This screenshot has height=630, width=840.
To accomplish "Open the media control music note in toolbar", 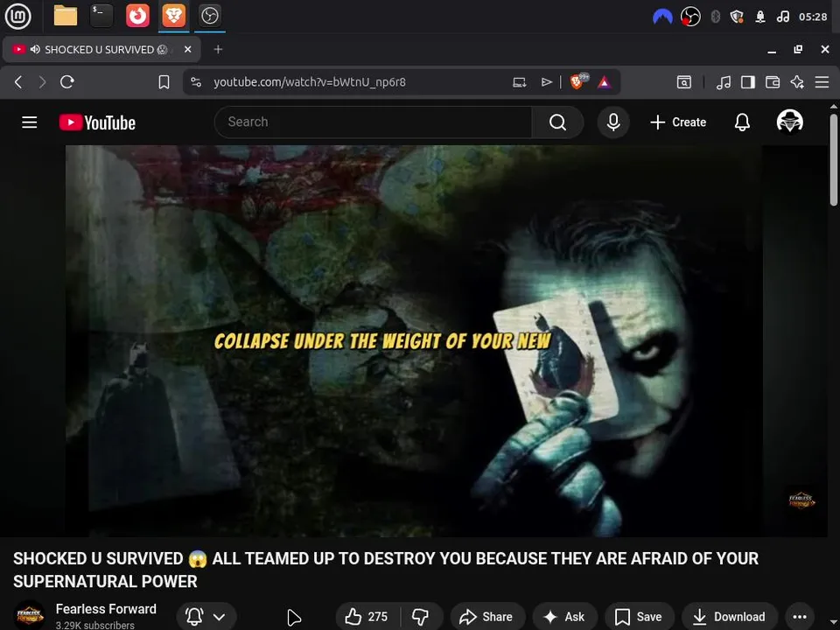I will (x=724, y=82).
